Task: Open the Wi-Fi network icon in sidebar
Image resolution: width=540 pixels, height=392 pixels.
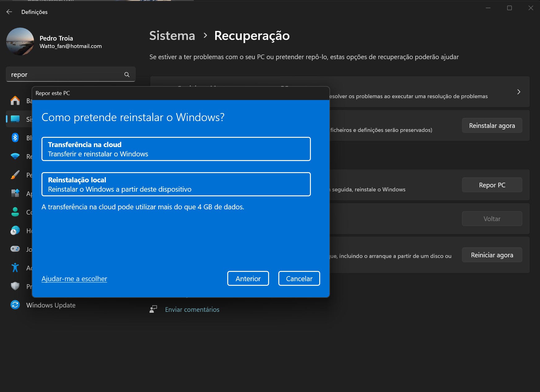Action: tap(15, 156)
